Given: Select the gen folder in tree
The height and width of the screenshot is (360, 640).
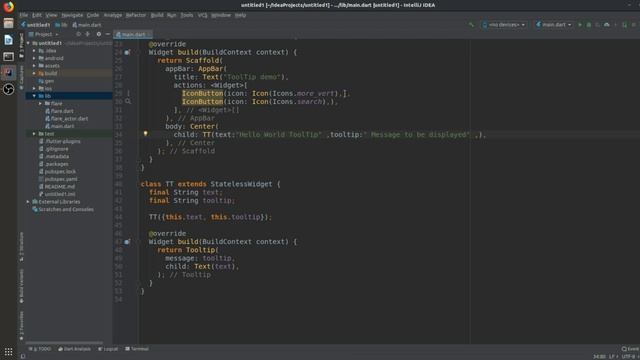Looking at the screenshot, I should [x=46, y=81].
